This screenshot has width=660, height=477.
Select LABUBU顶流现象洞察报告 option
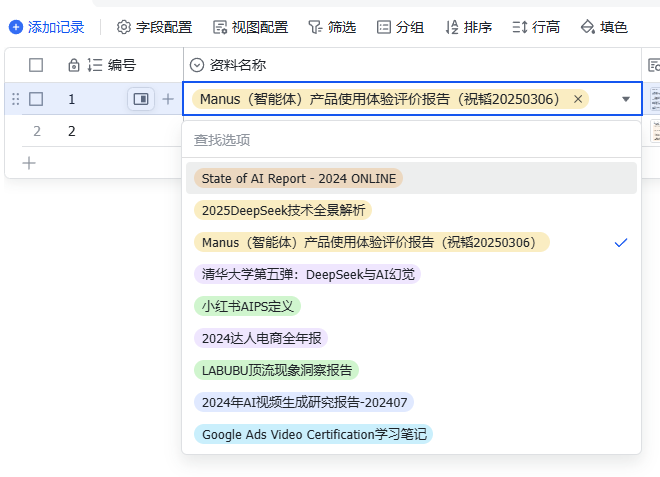click(276, 370)
